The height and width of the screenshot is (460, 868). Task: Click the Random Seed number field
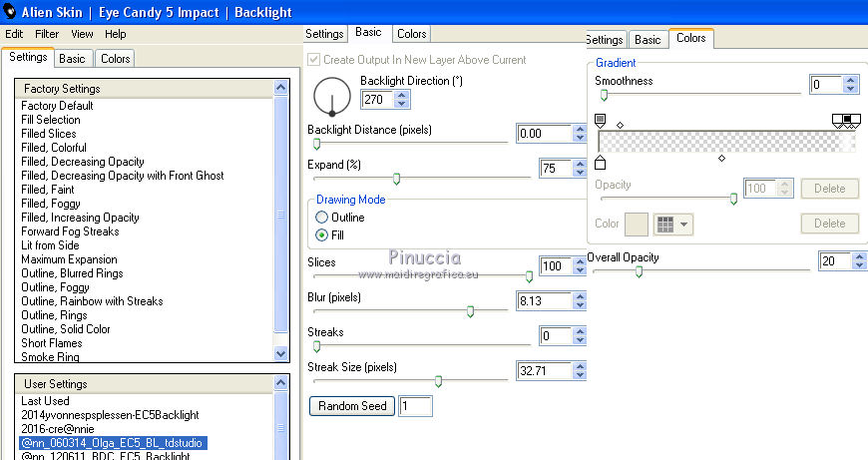[415, 406]
